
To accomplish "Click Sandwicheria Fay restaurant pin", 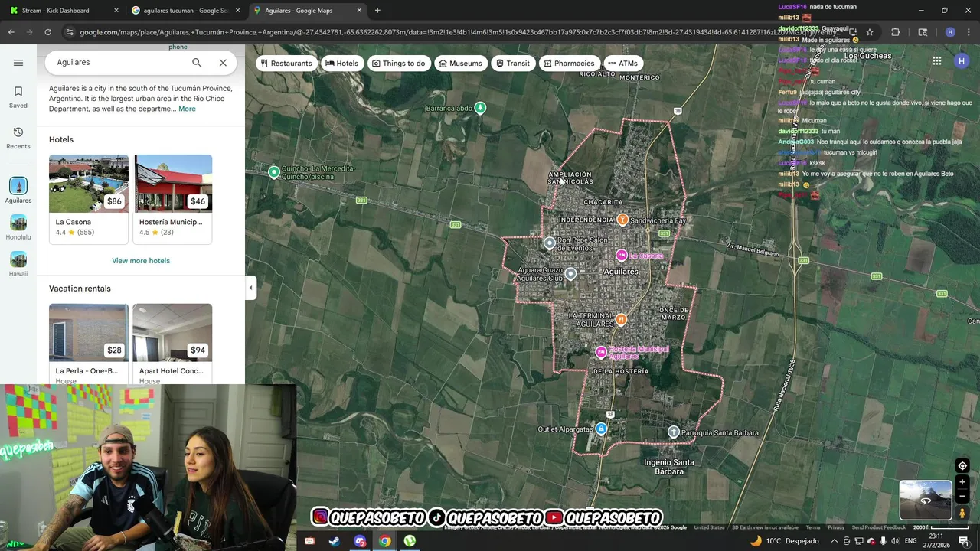I will pos(622,220).
